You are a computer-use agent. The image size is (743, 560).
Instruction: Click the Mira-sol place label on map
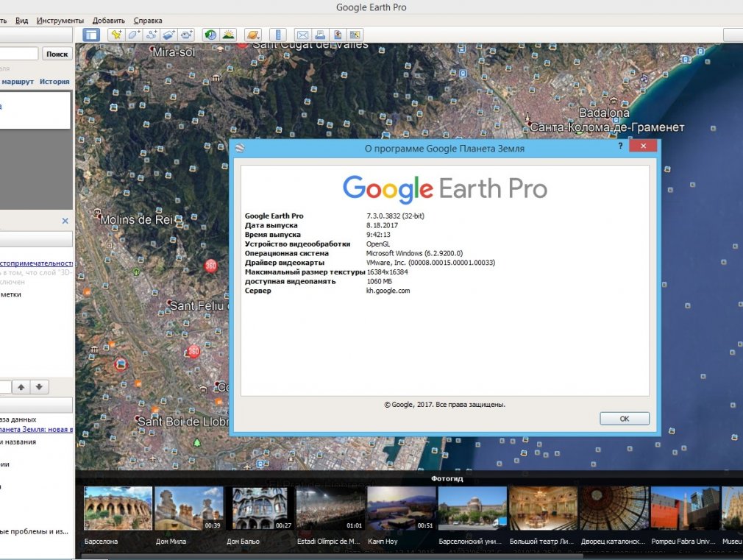coord(174,52)
